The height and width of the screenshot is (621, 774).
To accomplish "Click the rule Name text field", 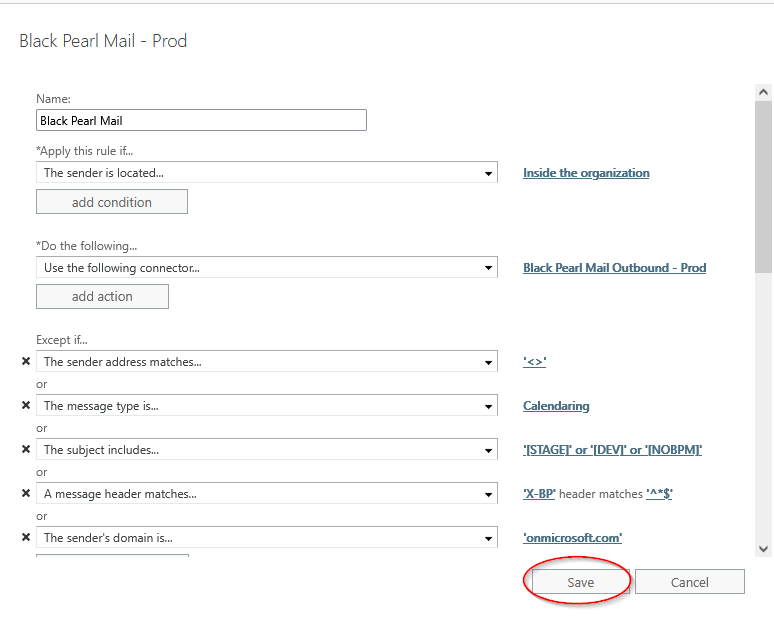I will [201, 121].
